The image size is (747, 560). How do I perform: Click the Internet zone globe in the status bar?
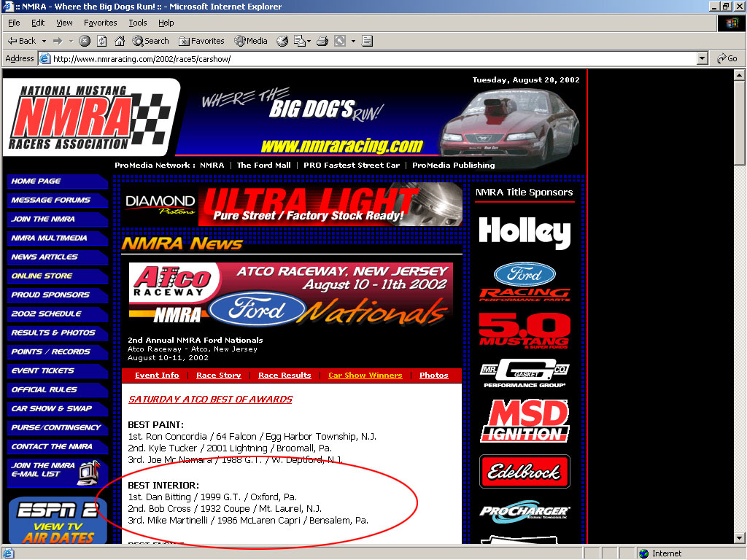coord(644,553)
